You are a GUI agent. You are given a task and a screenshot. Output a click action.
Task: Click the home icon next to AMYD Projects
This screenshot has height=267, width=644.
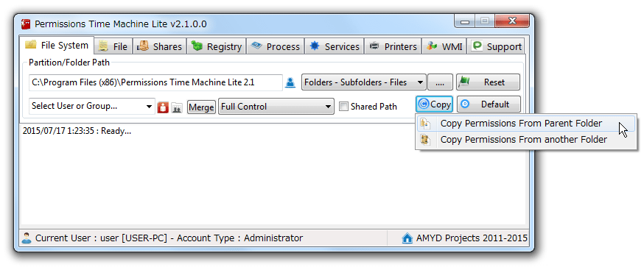[x=407, y=238]
